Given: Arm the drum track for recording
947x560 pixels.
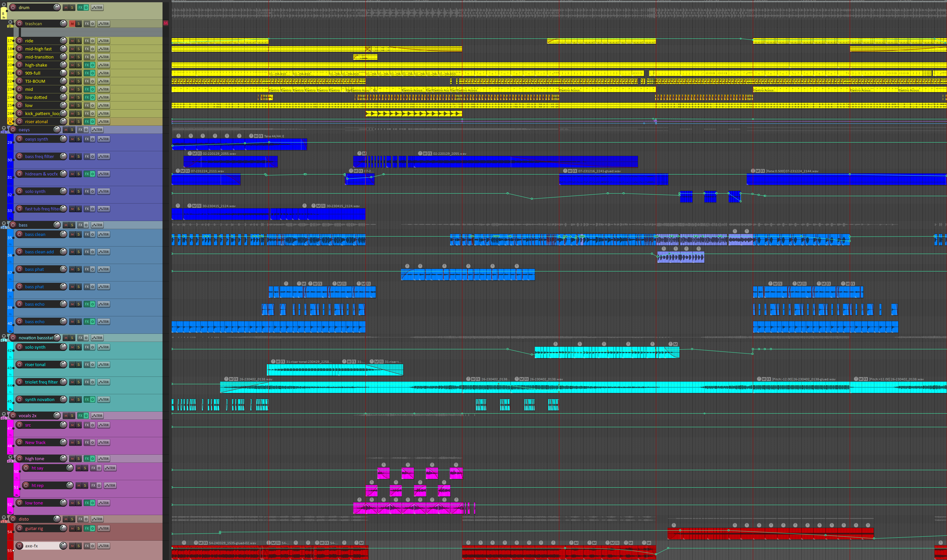Looking at the screenshot, I should [13, 7].
